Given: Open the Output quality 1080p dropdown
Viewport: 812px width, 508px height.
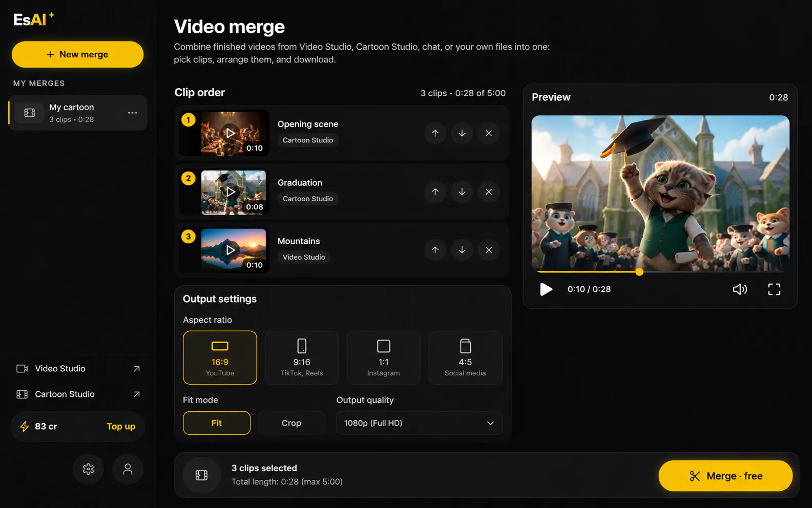Looking at the screenshot, I should (419, 423).
